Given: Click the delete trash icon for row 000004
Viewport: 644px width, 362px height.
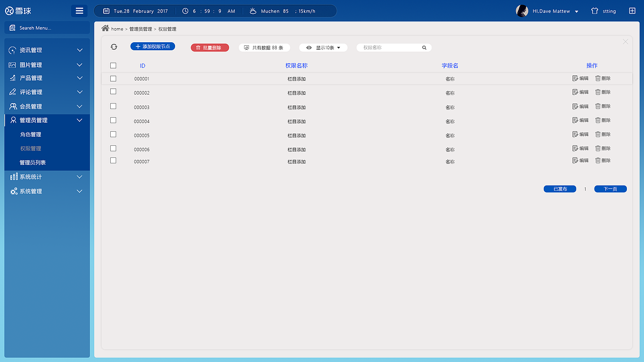Looking at the screenshot, I should pos(598,121).
